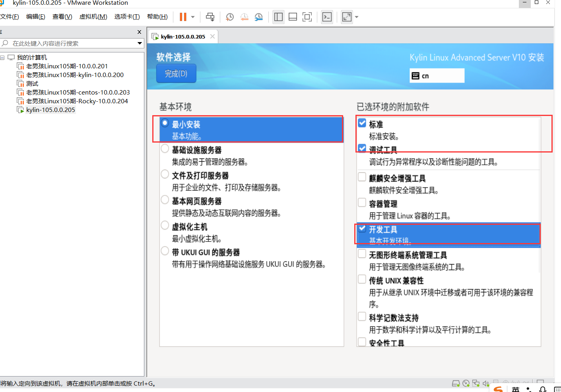Open the 查看(V) menu
561x392 pixels.
[62, 17]
